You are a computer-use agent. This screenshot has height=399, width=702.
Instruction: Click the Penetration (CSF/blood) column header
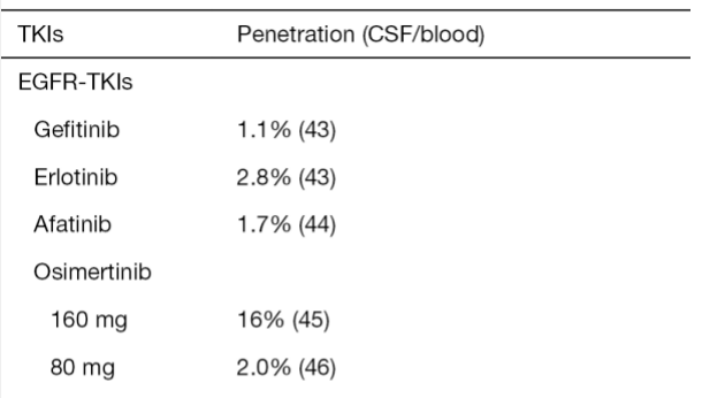click(361, 34)
